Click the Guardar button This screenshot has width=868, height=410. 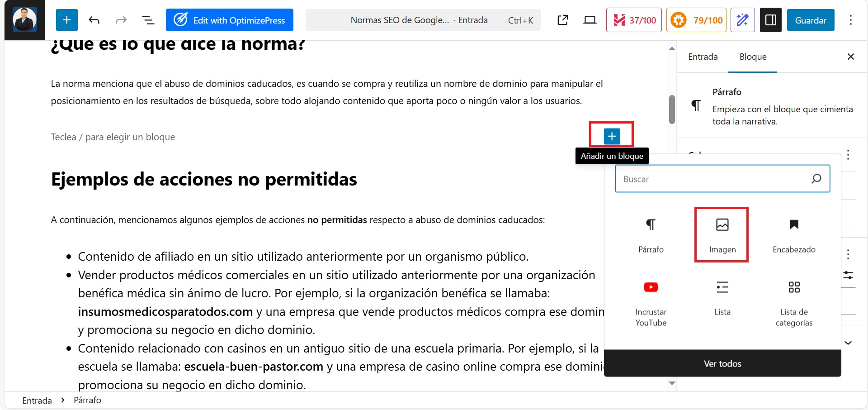[x=810, y=20]
